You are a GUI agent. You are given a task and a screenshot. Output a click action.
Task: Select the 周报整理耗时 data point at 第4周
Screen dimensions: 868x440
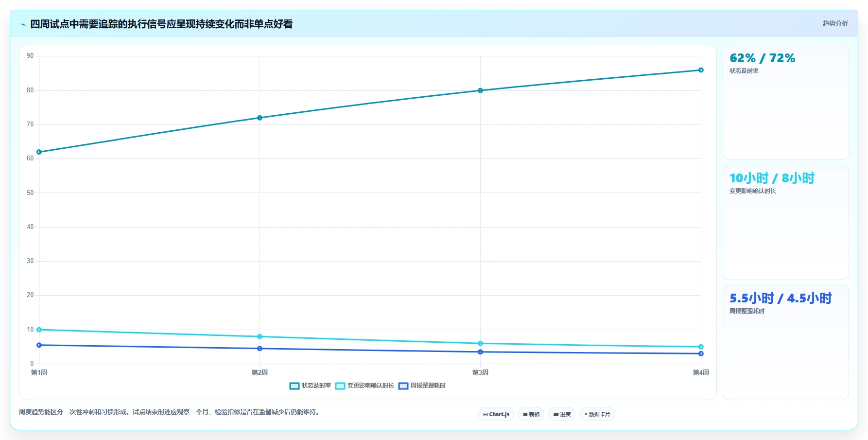701,353
